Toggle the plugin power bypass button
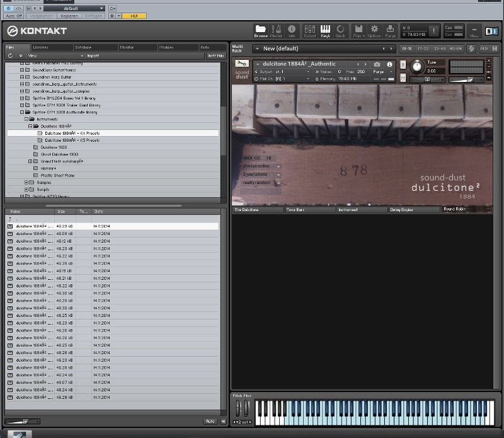The width and height of the screenshot is (504, 438). tap(8, 8)
